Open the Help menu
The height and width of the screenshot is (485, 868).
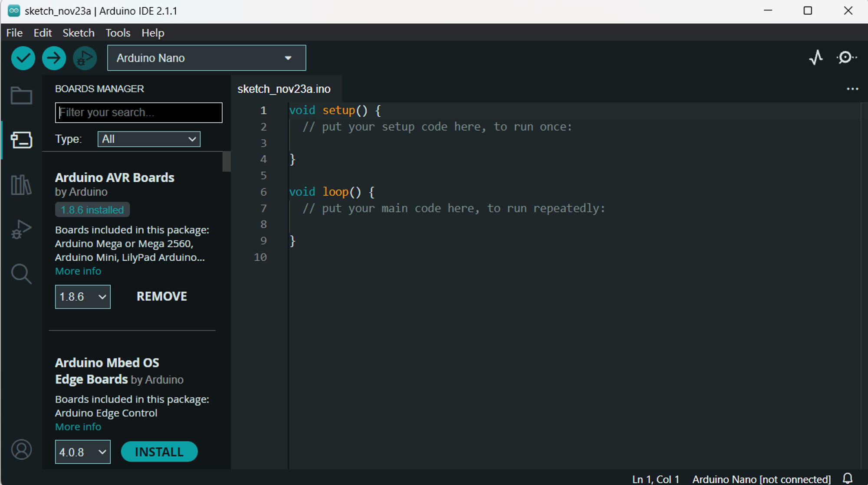point(153,33)
